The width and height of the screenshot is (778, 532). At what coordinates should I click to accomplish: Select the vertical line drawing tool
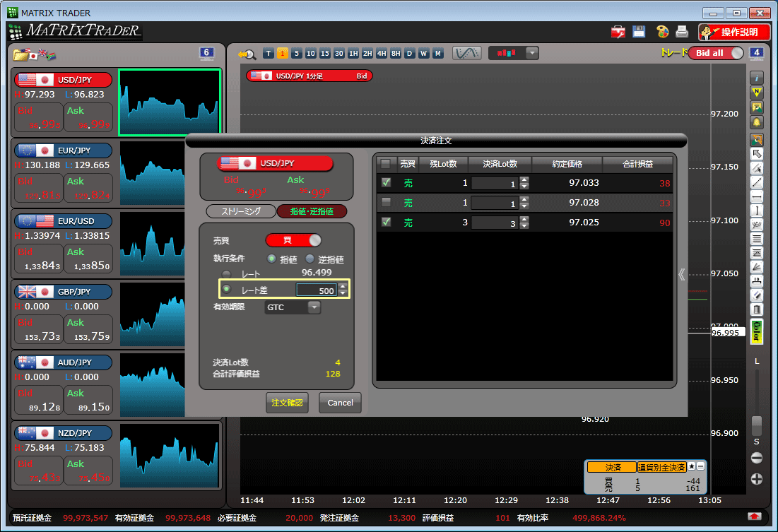pos(757,211)
